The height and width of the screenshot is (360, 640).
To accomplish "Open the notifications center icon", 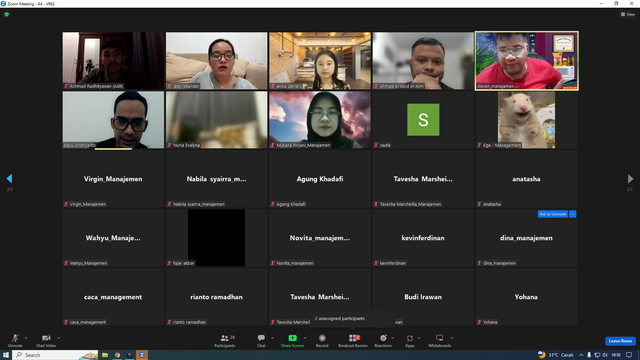I will coord(629,355).
